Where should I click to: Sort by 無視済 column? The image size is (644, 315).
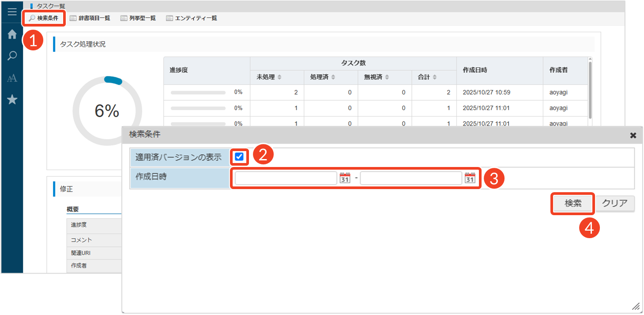(x=377, y=77)
